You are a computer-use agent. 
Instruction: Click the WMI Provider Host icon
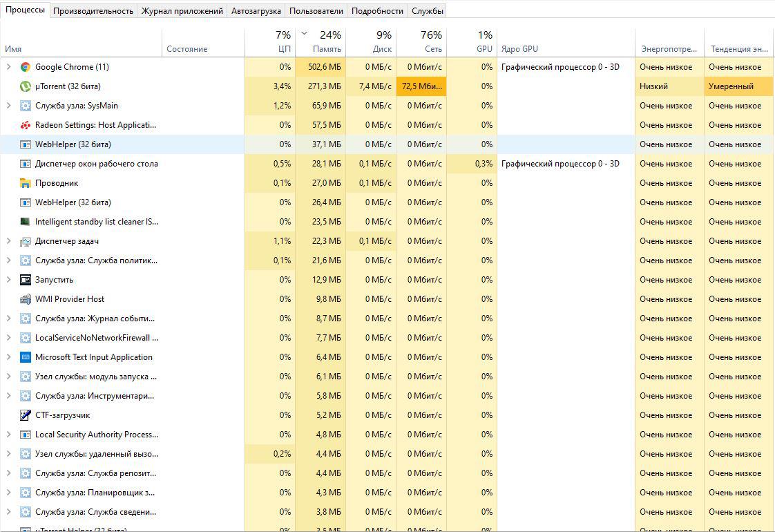click(x=26, y=299)
